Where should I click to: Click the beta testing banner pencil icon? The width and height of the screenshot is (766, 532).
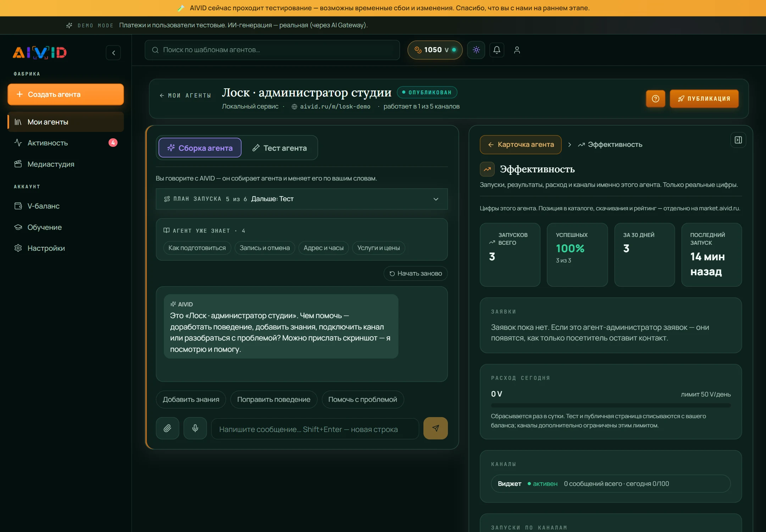point(181,8)
